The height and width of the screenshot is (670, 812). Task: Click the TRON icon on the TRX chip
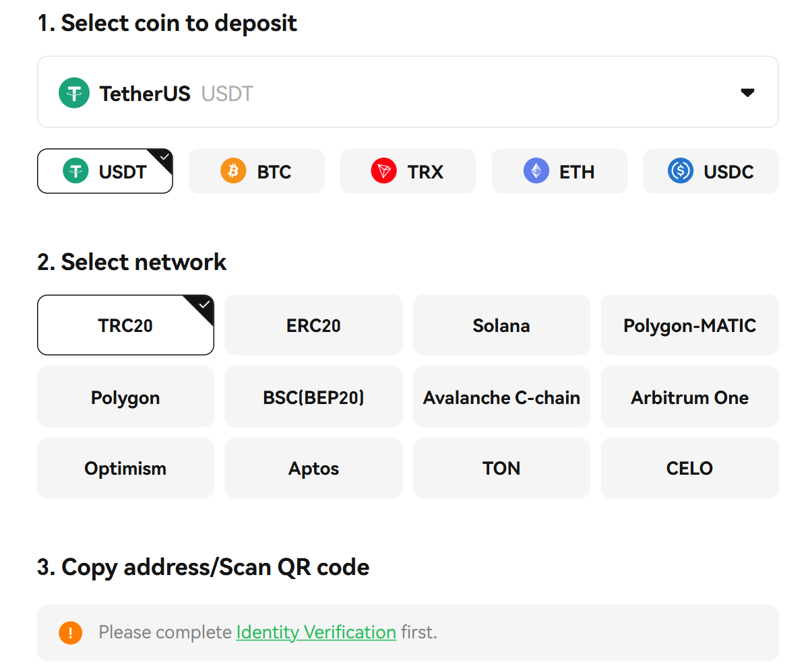coord(384,171)
